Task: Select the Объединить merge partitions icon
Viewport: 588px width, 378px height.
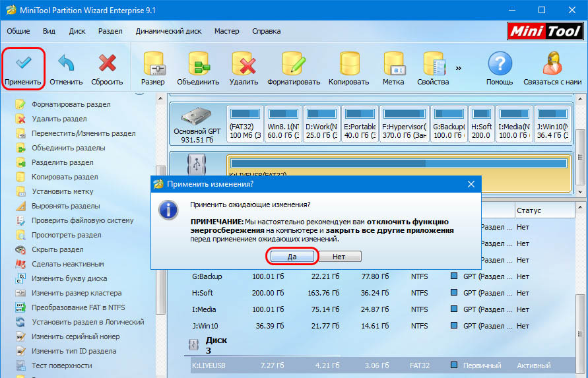Action: (198, 64)
